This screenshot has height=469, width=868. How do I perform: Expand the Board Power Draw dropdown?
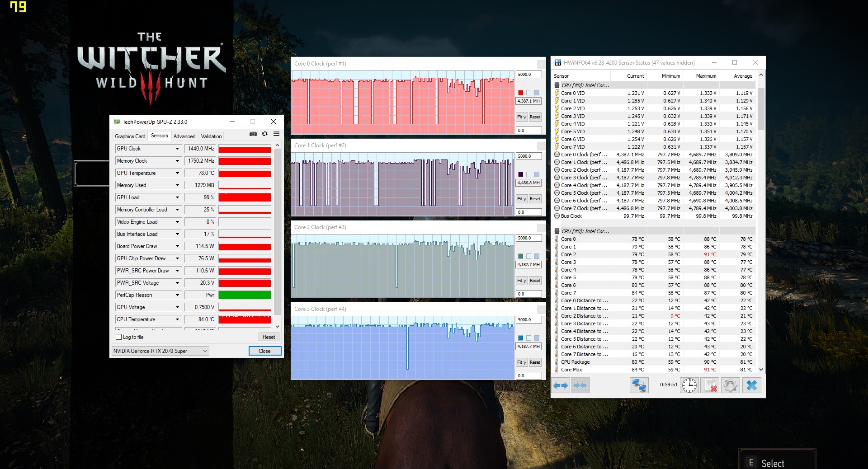177,246
